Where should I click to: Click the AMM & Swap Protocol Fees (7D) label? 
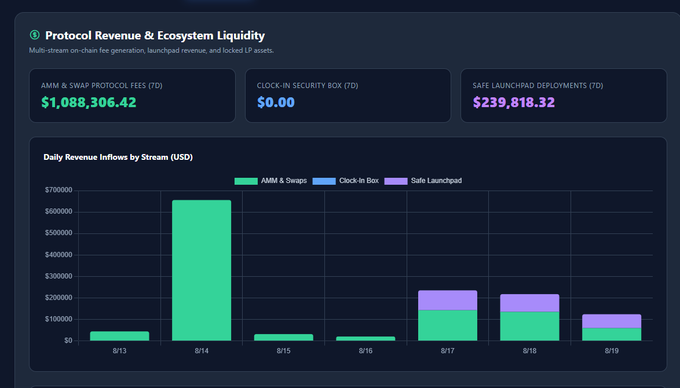[x=102, y=86]
